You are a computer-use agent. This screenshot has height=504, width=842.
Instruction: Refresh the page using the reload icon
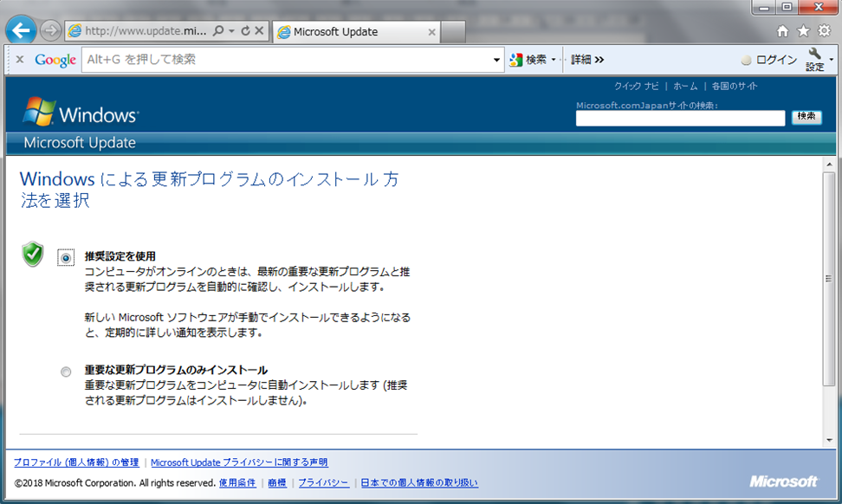point(245,30)
